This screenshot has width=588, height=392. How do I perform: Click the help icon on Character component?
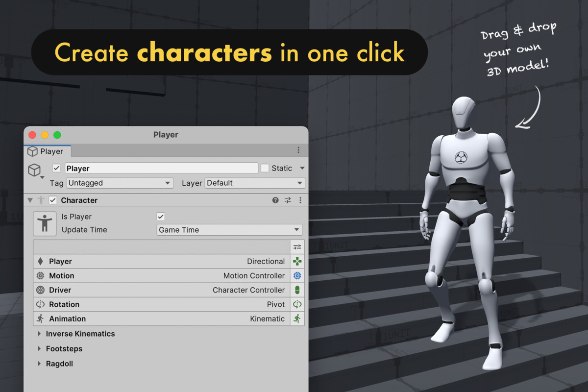[275, 200]
